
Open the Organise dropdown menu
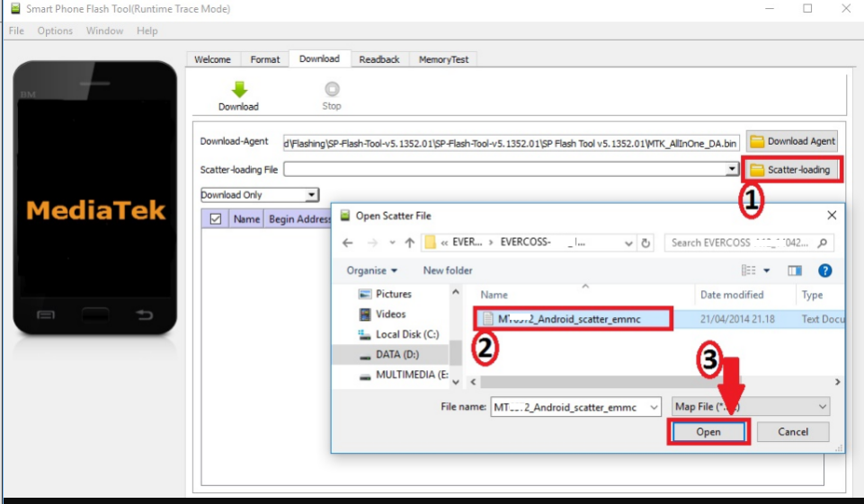coord(371,270)
